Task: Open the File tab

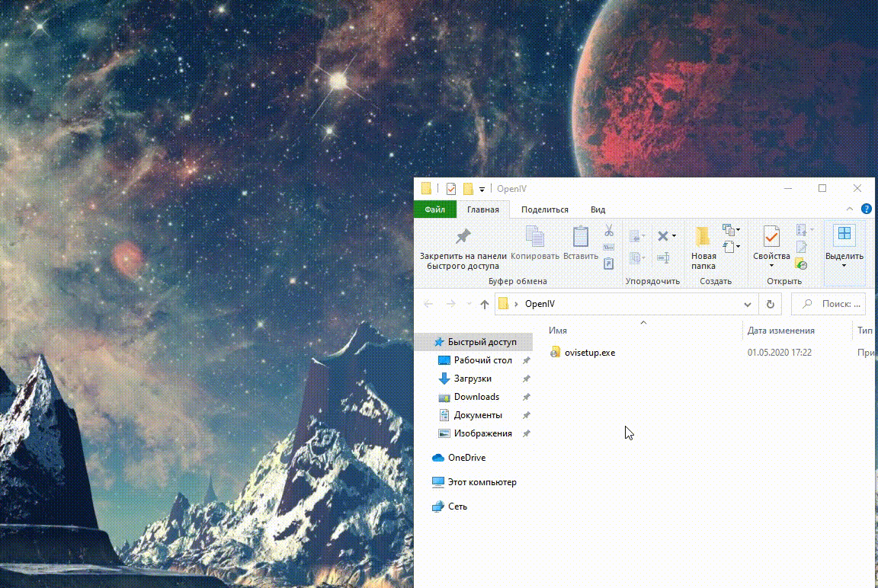Action: [x=434, y=209]
